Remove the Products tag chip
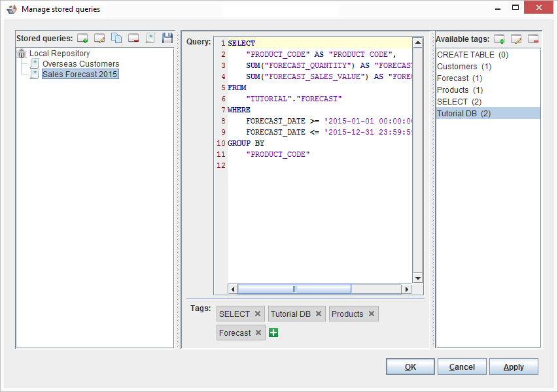This screenshot has width=558, height=392. (371, 314)
